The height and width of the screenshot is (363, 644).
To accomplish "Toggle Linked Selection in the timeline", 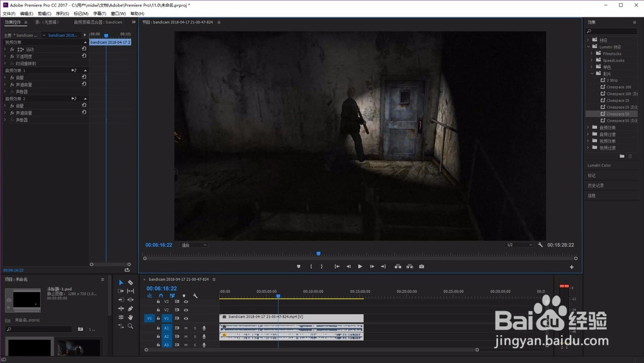I will [x=172, y=295].
